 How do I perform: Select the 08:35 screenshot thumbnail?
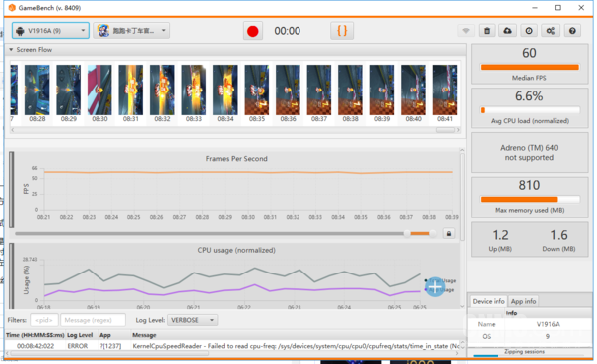(x=257, y=90)
